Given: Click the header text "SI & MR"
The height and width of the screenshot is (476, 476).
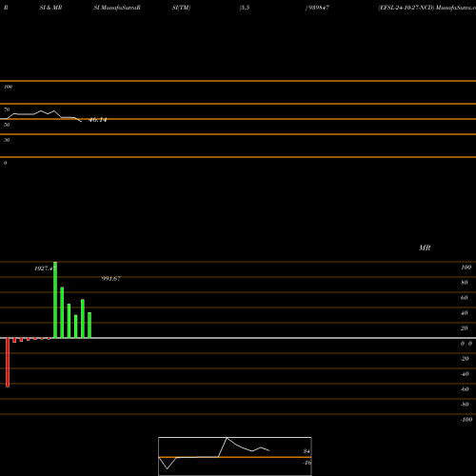Looking at the screenshot, I should (50, 8).
